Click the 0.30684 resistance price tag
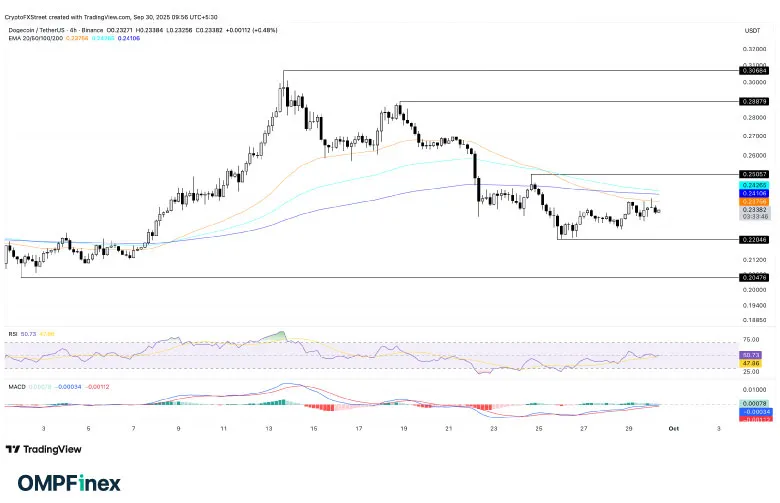This screenshot has width=780, height=503. pyautogui.click(x=753, y=71)
